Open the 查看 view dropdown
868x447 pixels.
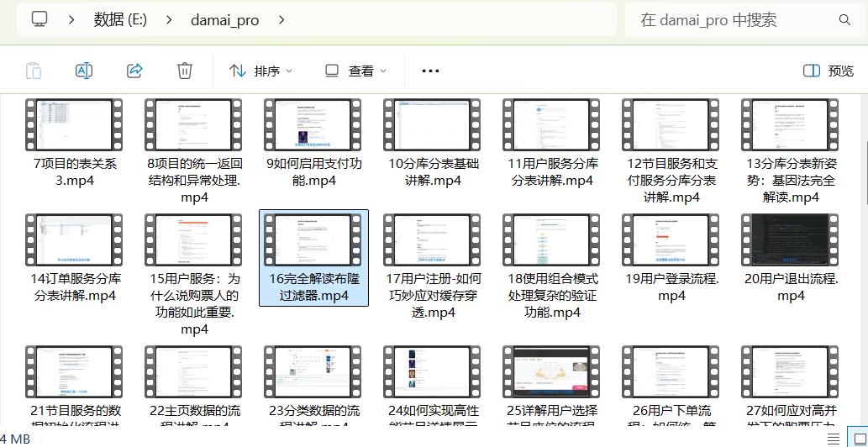tap(355, 71)
